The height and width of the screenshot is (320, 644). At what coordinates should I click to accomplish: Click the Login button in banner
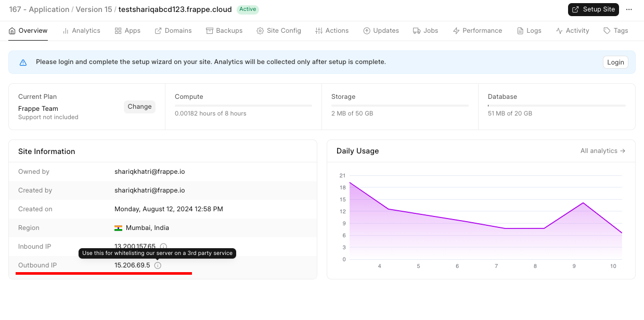tap(615, 62)
